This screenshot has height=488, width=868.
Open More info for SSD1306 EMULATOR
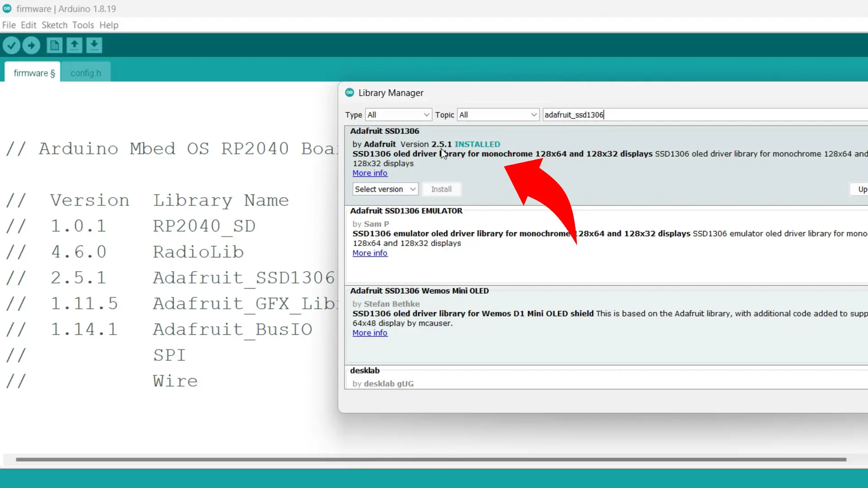(x=370, y=253)
